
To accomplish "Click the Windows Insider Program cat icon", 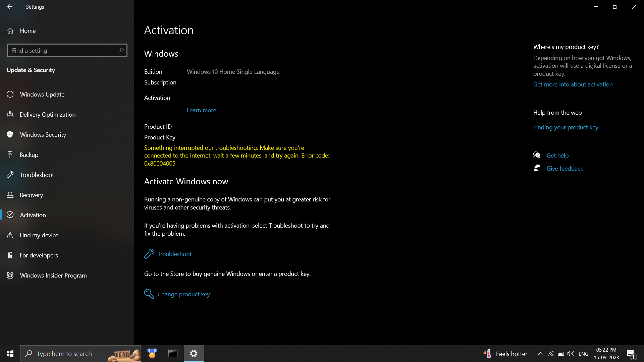I will pyautogui.click(x=10, y=275).
